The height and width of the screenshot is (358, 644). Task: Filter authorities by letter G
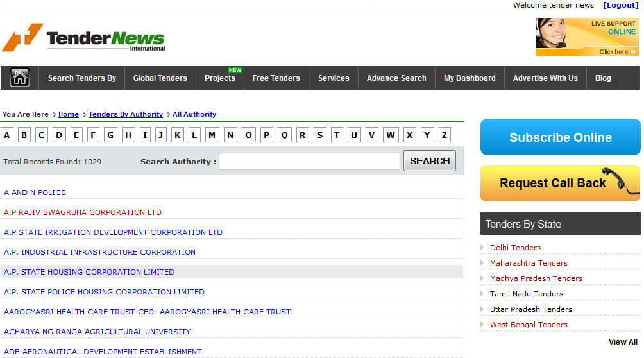(110, 135)
